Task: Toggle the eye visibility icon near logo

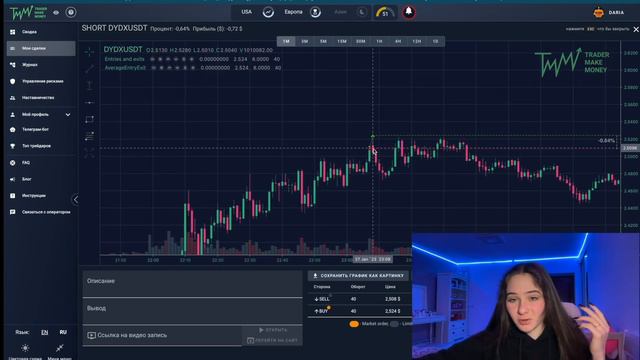Action: [x=56, y=13]
